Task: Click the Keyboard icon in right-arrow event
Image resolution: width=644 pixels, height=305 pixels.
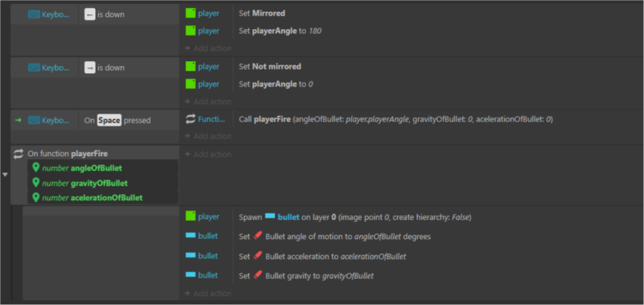Action: [x=34, y=68]
